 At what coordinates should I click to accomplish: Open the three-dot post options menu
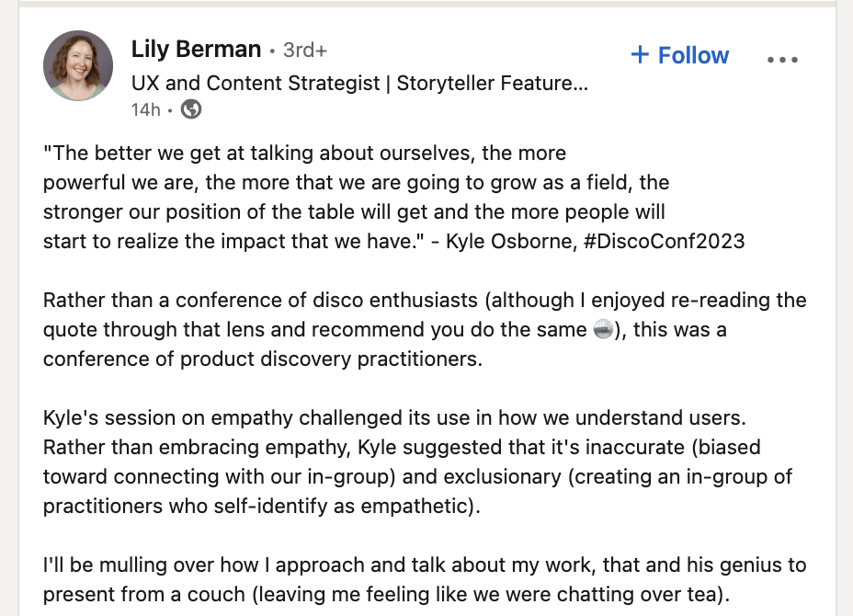(x=782, y=59)
